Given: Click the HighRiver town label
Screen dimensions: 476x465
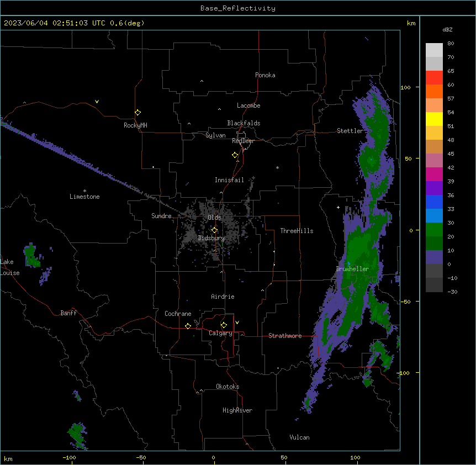Looking at the screenshot, I should click(x=237, y=410).
